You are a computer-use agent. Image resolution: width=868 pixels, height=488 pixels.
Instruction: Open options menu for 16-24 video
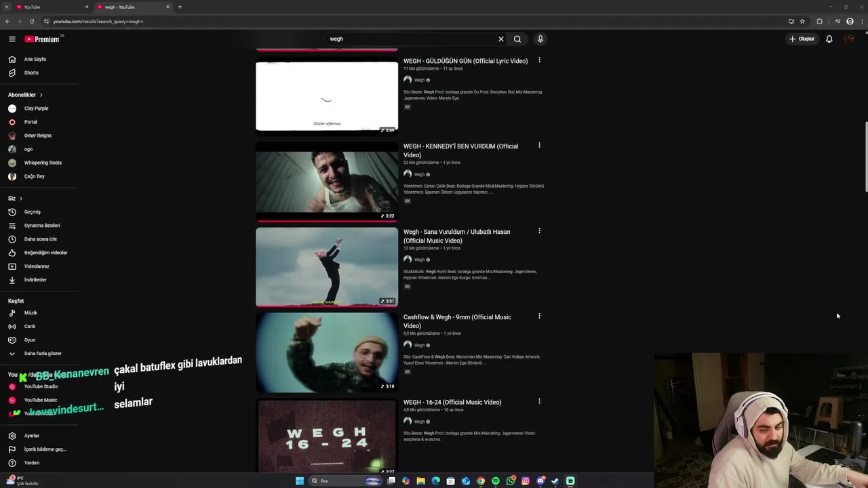539,401
